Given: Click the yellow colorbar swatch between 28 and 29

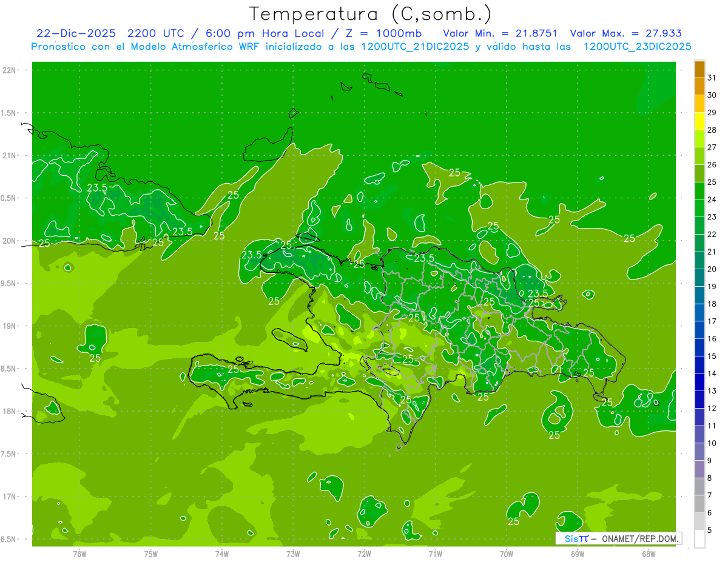Looking at the screenshot, I should pyautogui.click(x=699, y=121).
